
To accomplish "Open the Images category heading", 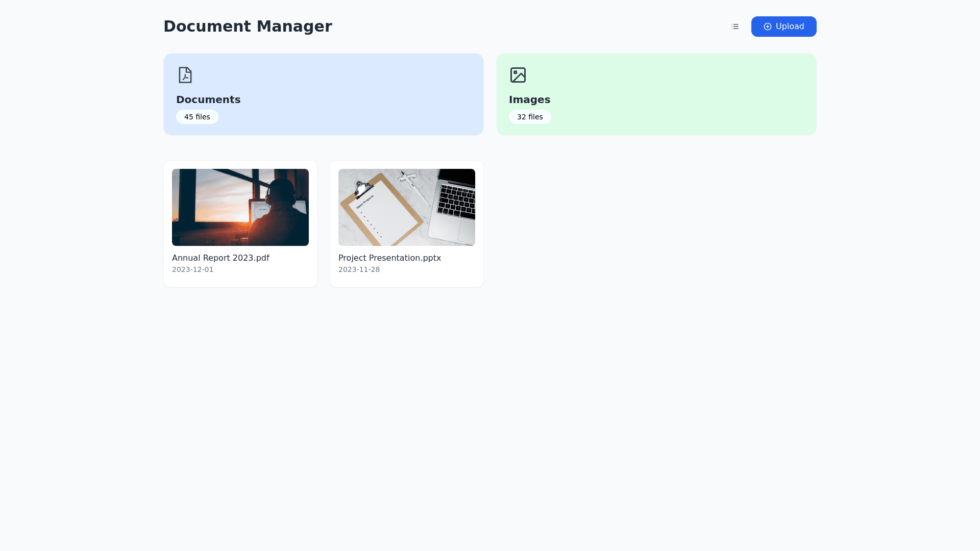I will (529, 99).
